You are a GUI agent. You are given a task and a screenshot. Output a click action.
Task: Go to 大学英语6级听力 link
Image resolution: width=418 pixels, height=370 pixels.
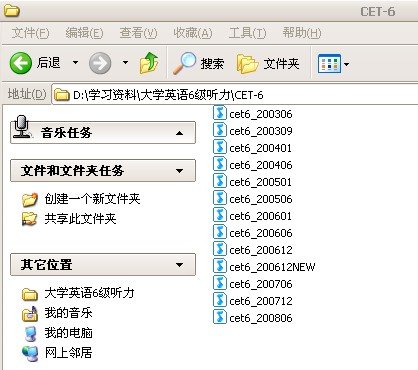point(89,293)
